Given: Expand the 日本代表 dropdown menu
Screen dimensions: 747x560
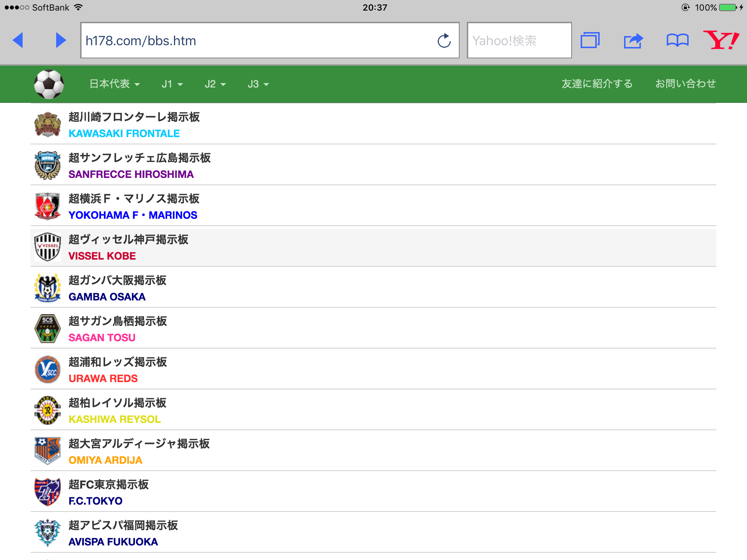Looking at the screenshot, I should (115, 84).
